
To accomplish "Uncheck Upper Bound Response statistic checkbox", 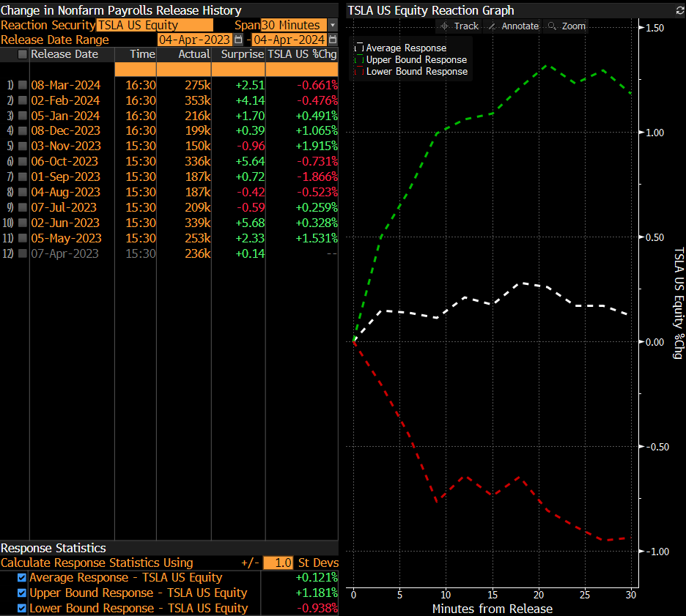I will click(x=22, y=593).
